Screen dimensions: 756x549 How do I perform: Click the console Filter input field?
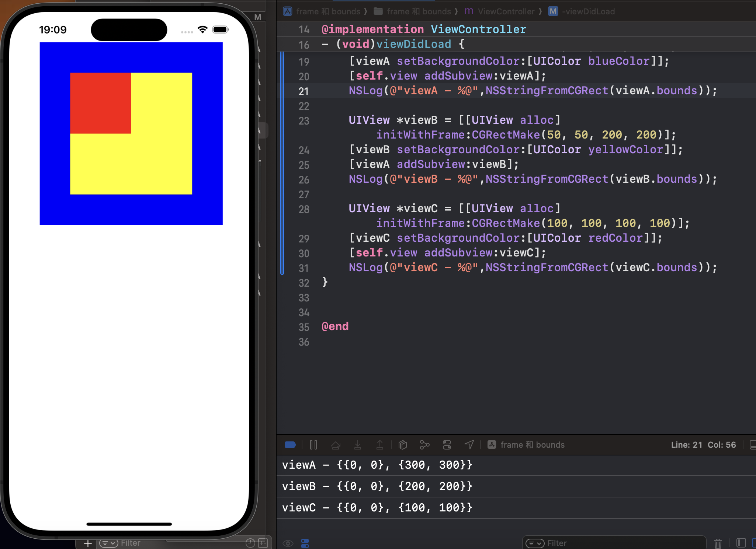(614, 543)
